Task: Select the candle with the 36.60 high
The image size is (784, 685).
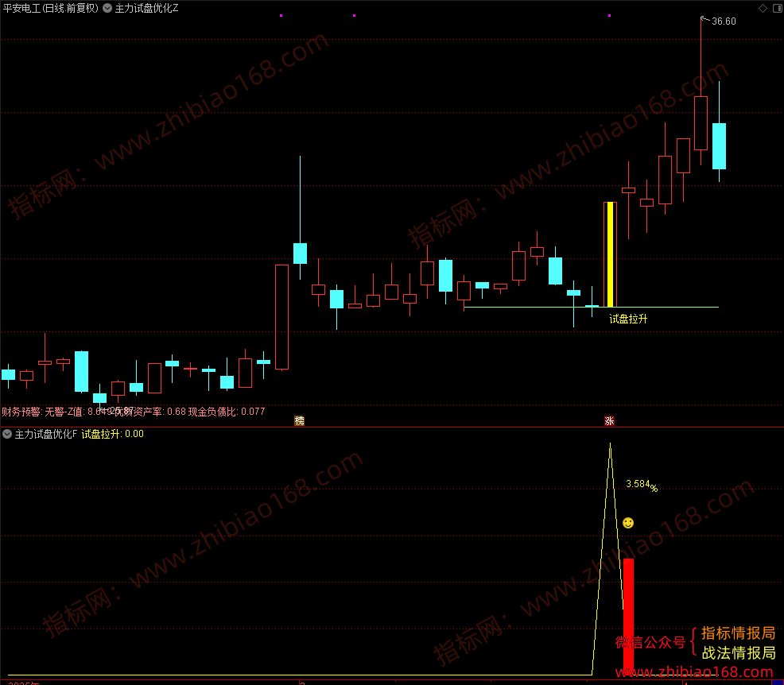Action: point(701,123)
